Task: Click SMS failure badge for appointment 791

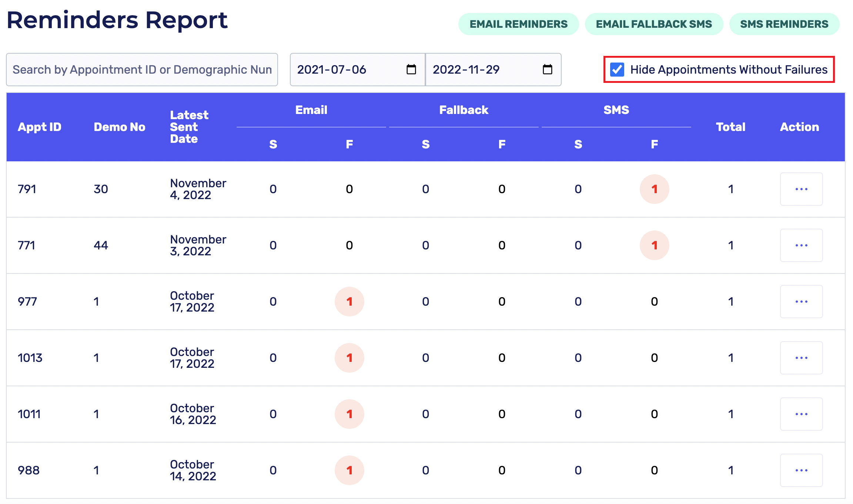Action: [x=654, y=189]
